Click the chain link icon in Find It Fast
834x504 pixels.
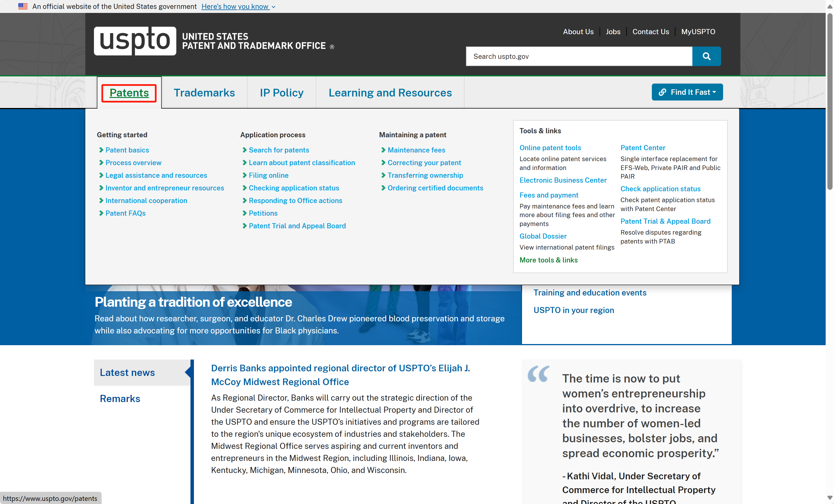(662, 92)
